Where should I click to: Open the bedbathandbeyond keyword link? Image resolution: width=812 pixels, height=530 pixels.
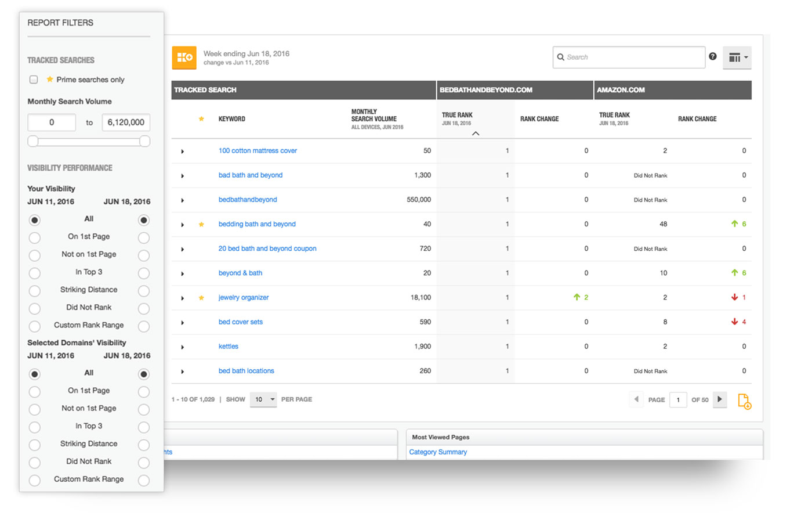click(248, 200)
